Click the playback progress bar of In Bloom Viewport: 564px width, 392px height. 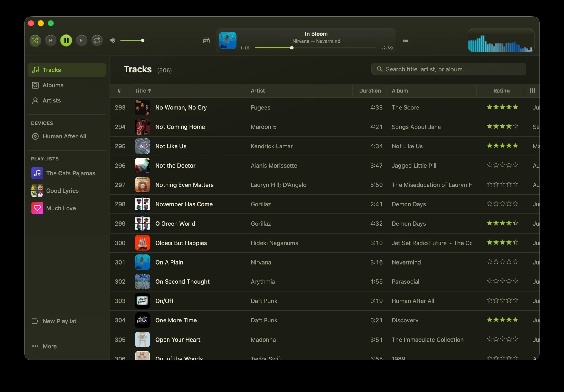point(315,48)
